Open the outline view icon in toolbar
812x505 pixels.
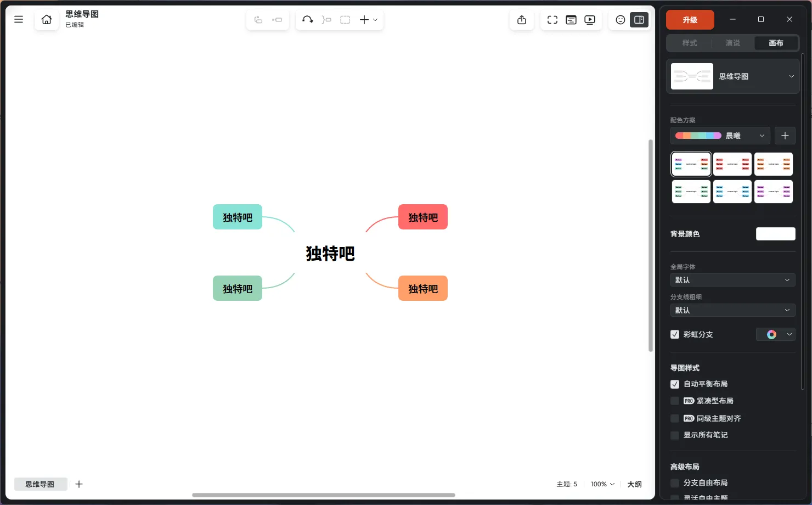coord(571,20)
